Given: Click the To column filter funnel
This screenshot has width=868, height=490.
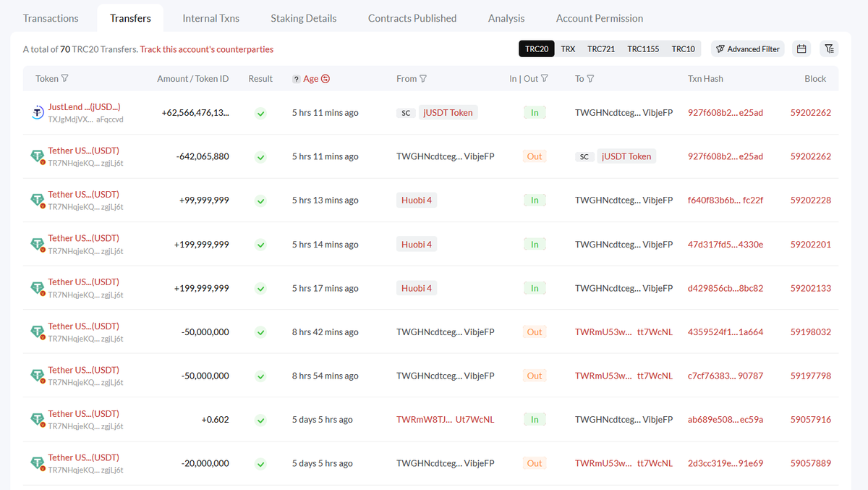Looking at the screenshot, I should pyautogui.click(x=590, y=78).
